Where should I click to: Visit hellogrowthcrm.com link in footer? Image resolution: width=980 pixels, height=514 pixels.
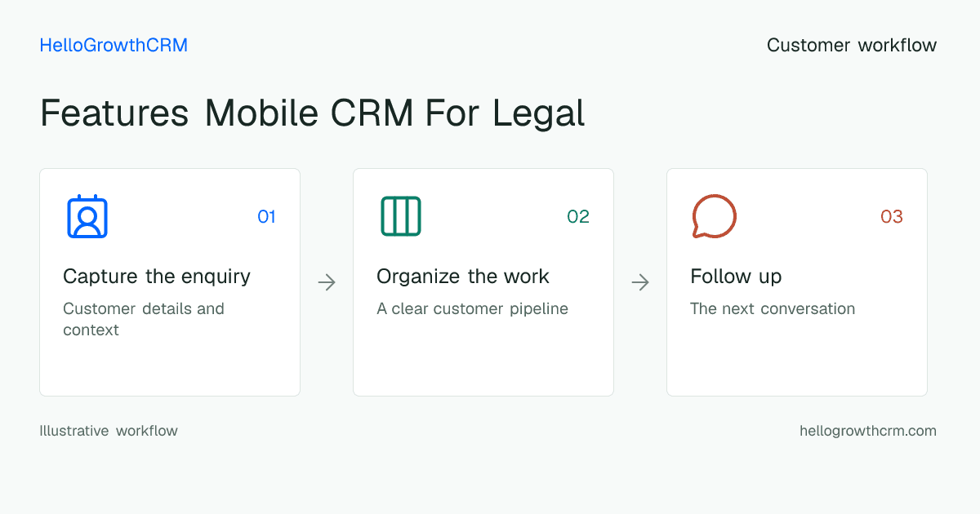[868, 431]
